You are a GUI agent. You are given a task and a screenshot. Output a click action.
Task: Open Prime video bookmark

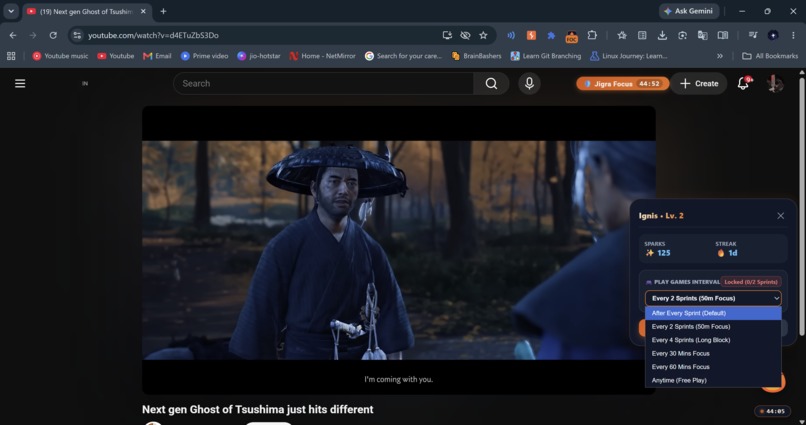tap(205, 56)
